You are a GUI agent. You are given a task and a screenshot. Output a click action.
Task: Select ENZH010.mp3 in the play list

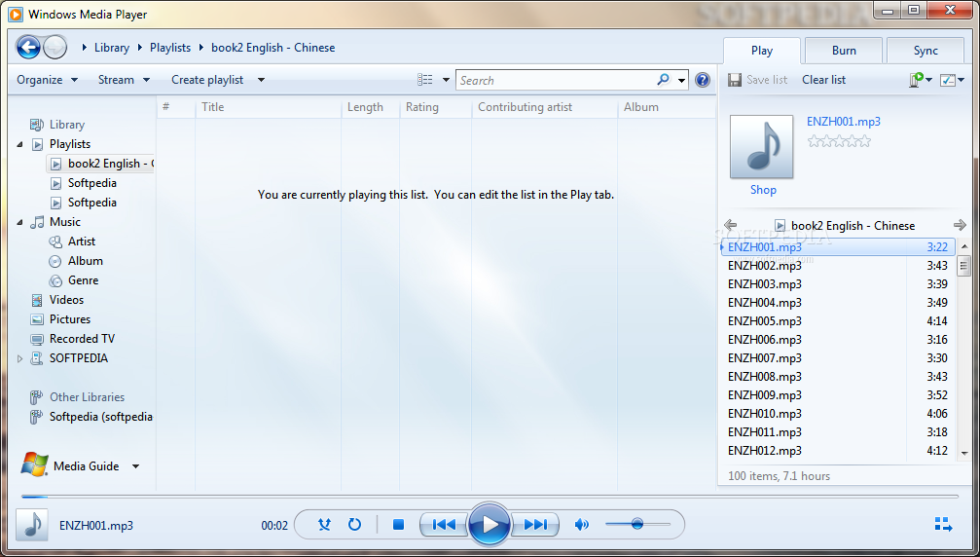(x=838, y=413)
